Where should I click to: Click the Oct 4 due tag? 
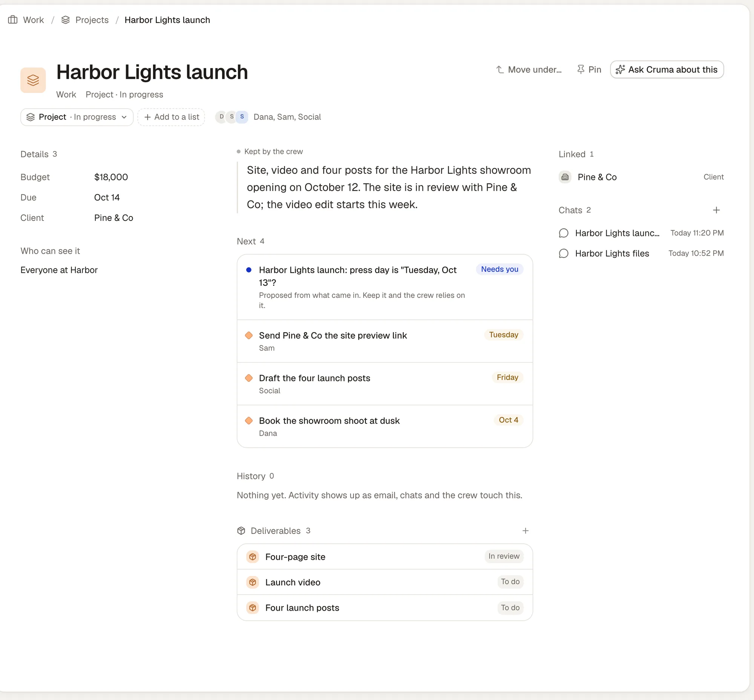(509, 420)
